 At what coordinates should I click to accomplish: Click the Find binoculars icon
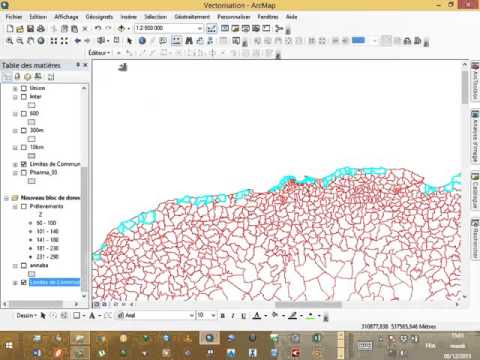tap(189, 41)
